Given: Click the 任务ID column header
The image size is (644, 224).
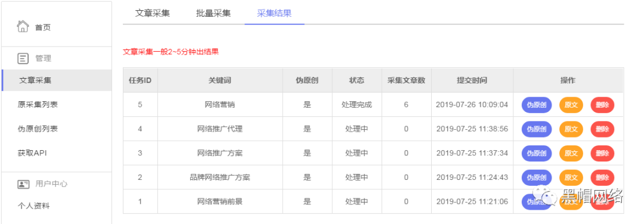Looking at the screenshot, I should coord(140,80).
